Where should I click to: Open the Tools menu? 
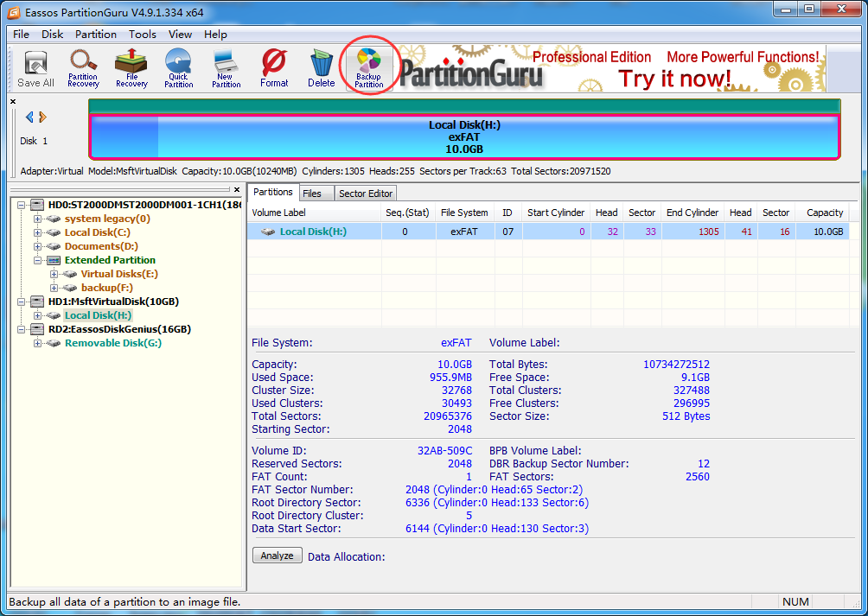point(143,35)
